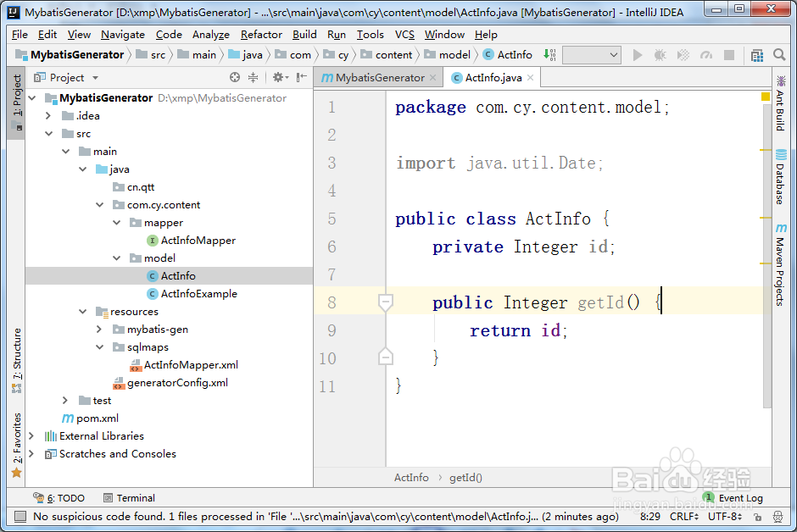Open the Build menu
This screenshot has height=532, width=797.
[x=304, y=35]
